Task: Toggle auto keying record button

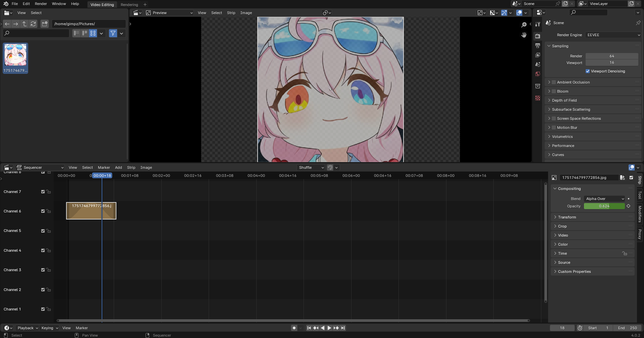Action: pos(294,328)
